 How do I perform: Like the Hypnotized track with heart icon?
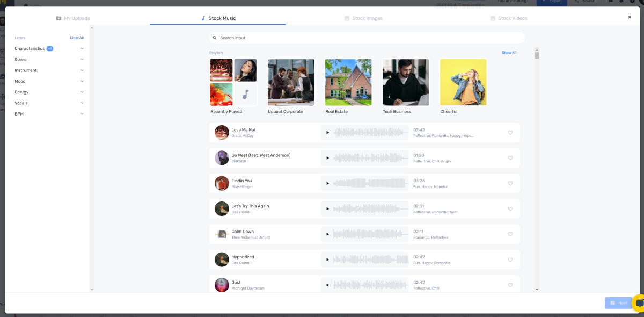tap(510, 260)
